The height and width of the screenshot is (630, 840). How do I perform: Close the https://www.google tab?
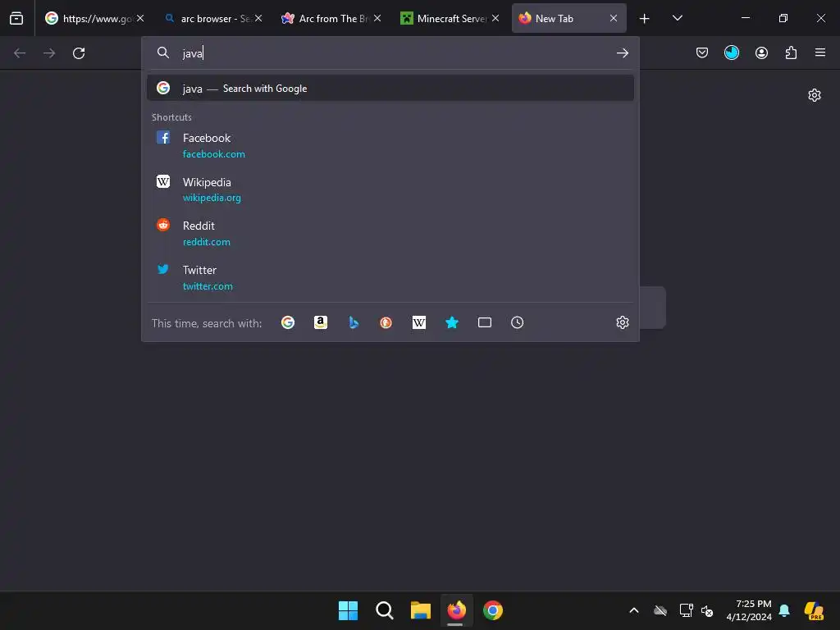coord(140,18)
